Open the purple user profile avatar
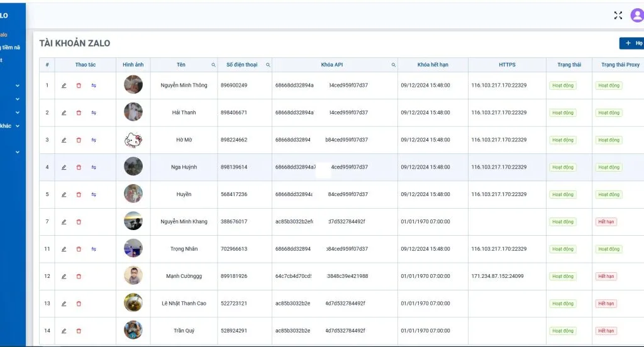 (636, 16)
